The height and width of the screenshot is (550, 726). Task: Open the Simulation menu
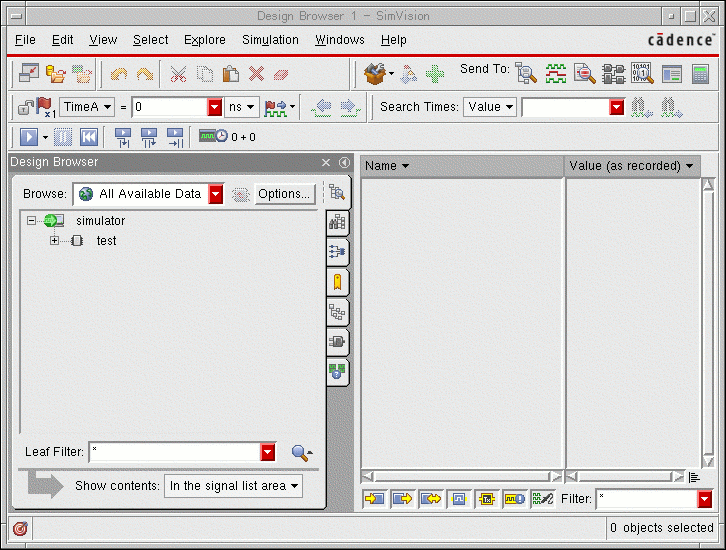[x=270, y=40]
